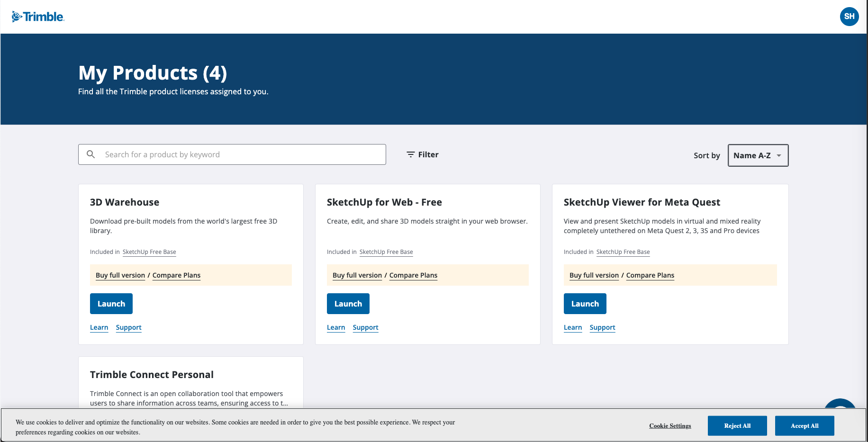Click the Trimble Connect Personal card title
868x442 pixels.
[152, 375]
